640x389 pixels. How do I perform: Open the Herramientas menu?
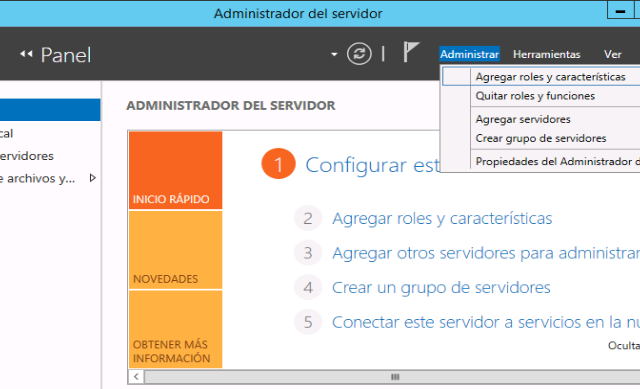point(546,54)
